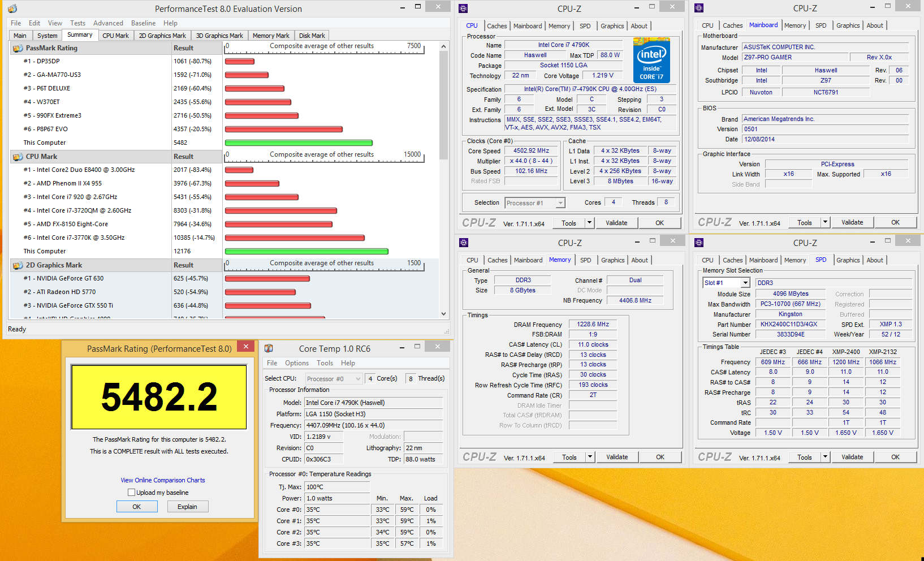Switch to the Disk Mark tab
The height and width of the screenshot is (561, 924).
(x=312, y=36)
